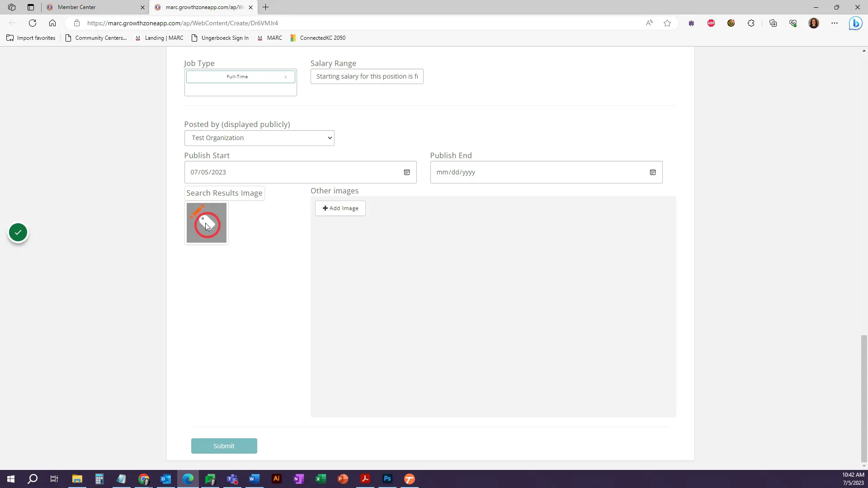Open Excel from the taskbar
The image size is (868, 488).
[321, 479]
